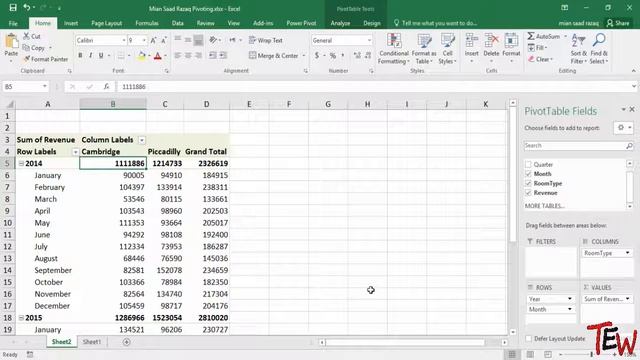Image resolution: width=640 pixels, height=360 pixels.
Task: Open the Column Labels filter dropdown
Action: 142,140
